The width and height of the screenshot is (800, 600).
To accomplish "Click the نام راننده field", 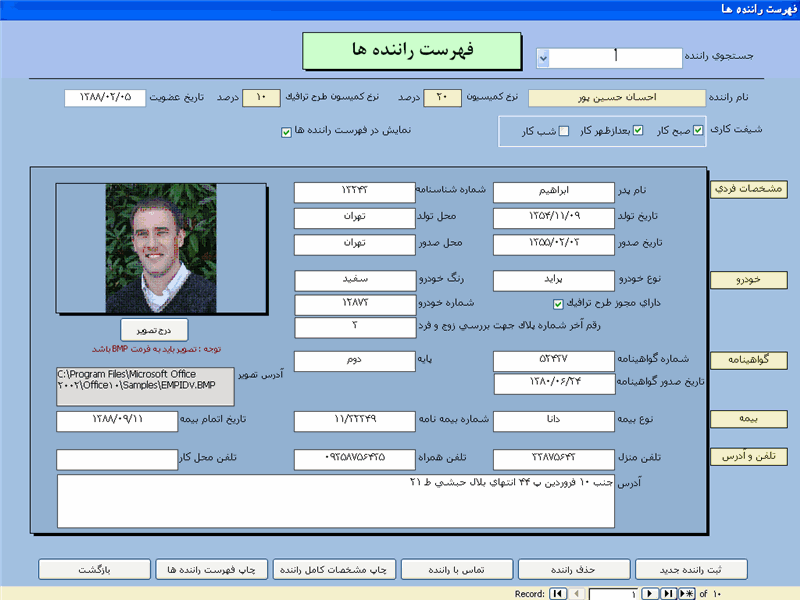I will [x=616, y=98].
